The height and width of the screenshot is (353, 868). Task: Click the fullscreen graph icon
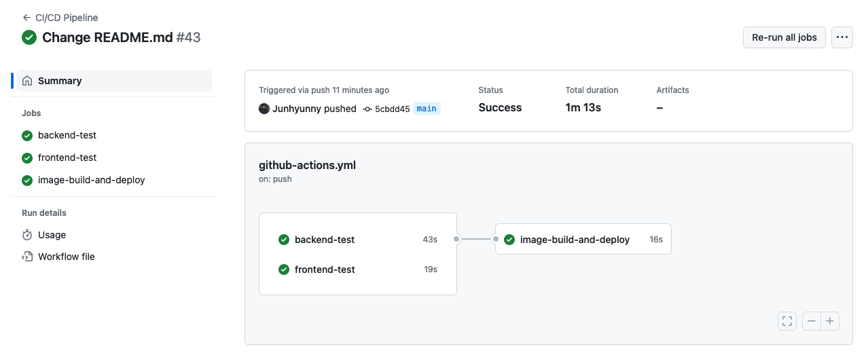[786, 321]
